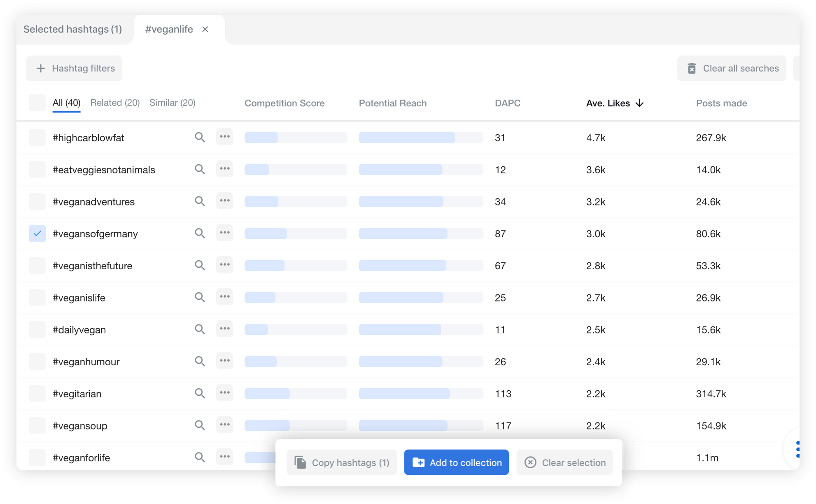Click the magnifier icon next to #vegansoup
Image resolution: width=816 pixels, height=504 pixels.
point(200,425)
